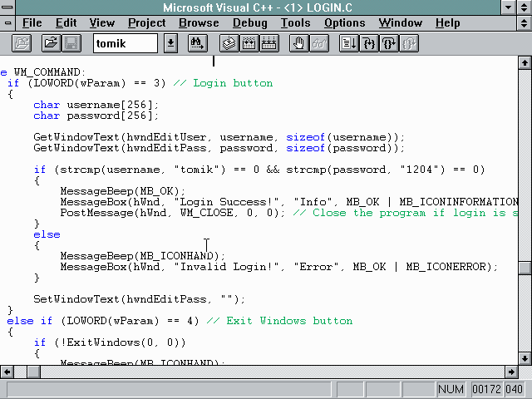The height and width of the screenshot is (399, 532).
Task: Click "// Exit Windows button" comment
Action: (279, 322)
